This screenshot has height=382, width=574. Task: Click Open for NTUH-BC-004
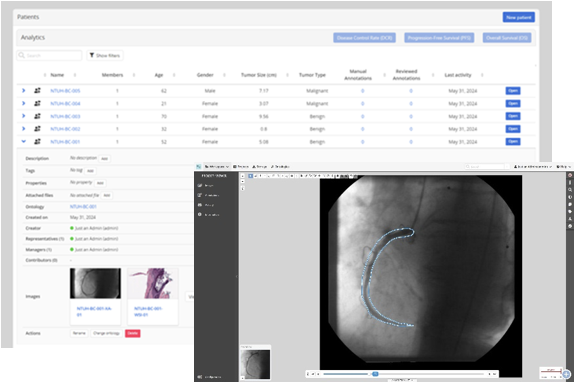[513, 103]
